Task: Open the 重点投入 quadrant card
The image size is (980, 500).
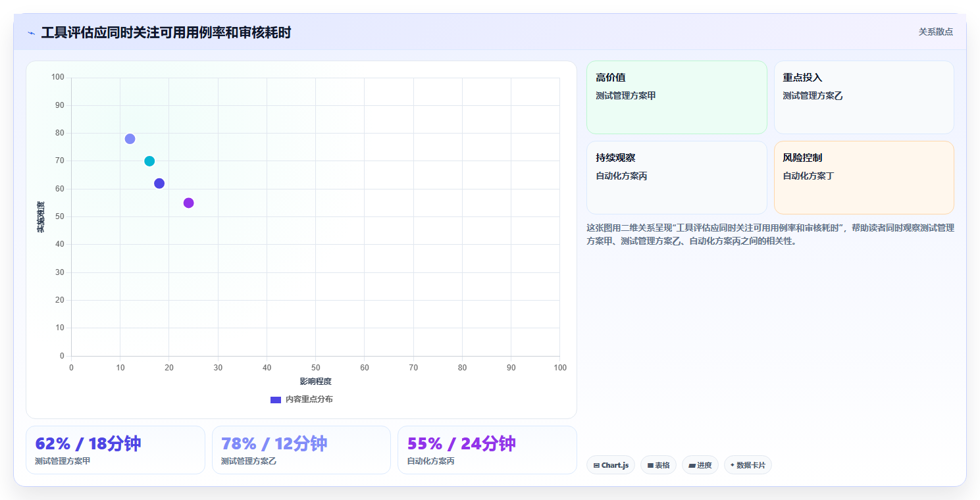Action: tap(864, 97)
